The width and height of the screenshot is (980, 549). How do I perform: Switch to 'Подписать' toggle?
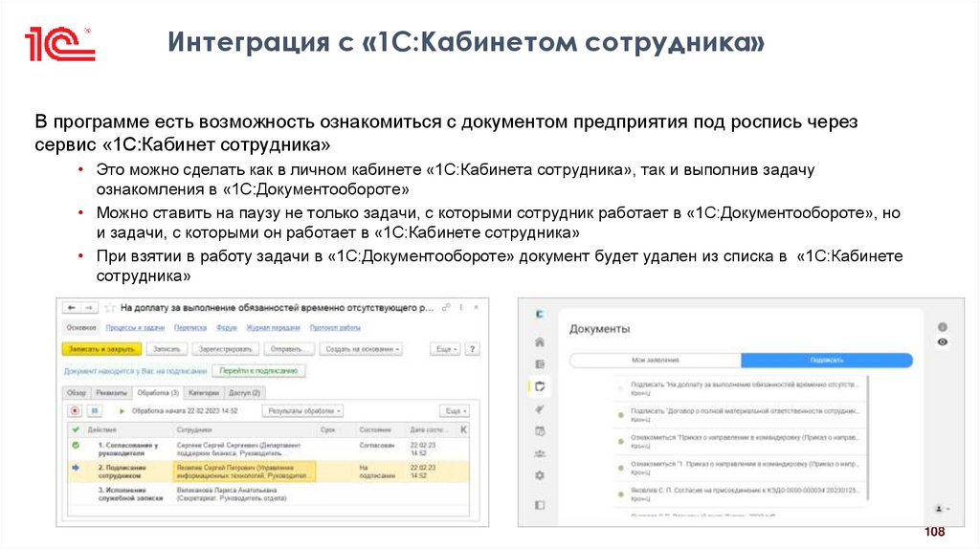click(x=826, y=361)
